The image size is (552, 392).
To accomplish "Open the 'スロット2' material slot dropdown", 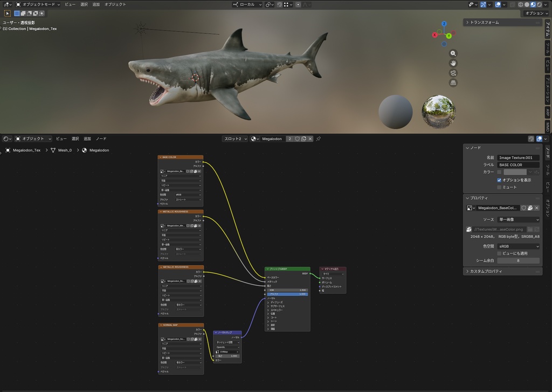I will coord(235,139).
